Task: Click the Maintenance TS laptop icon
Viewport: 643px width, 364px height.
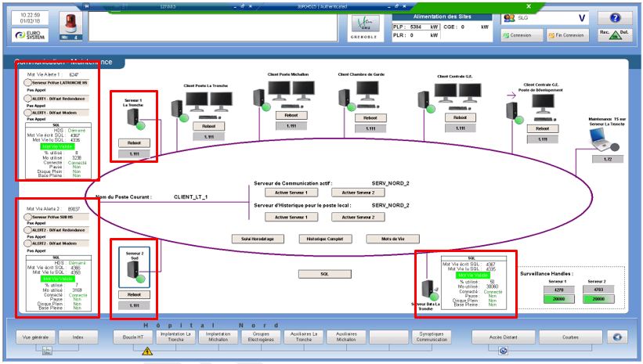Action: [x=603, y=140]
